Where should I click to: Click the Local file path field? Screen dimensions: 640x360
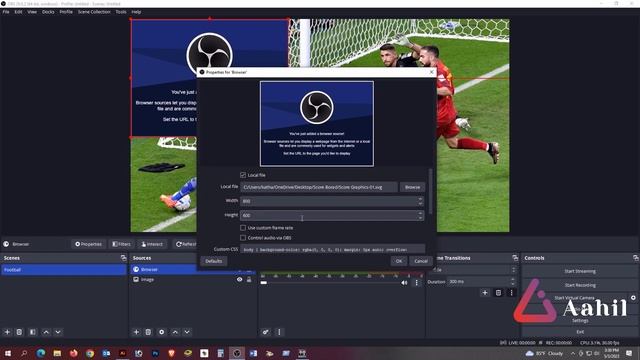point(319,187)
